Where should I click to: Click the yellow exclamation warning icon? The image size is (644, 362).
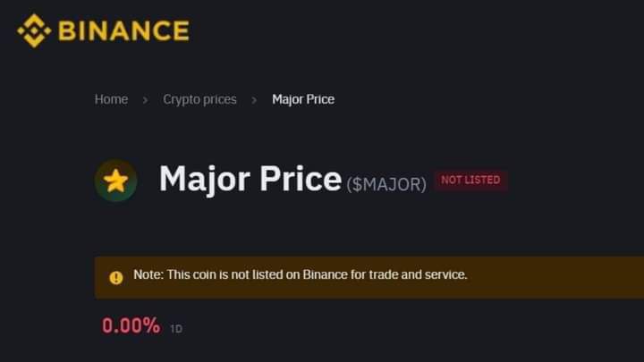coord(115,278)
